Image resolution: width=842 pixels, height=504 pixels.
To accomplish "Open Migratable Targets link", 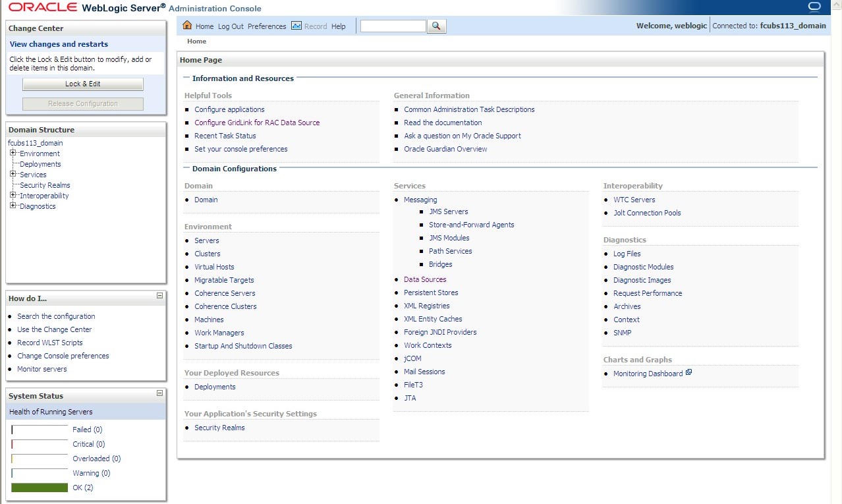I will pyautogui.click(x=224, y=280).
